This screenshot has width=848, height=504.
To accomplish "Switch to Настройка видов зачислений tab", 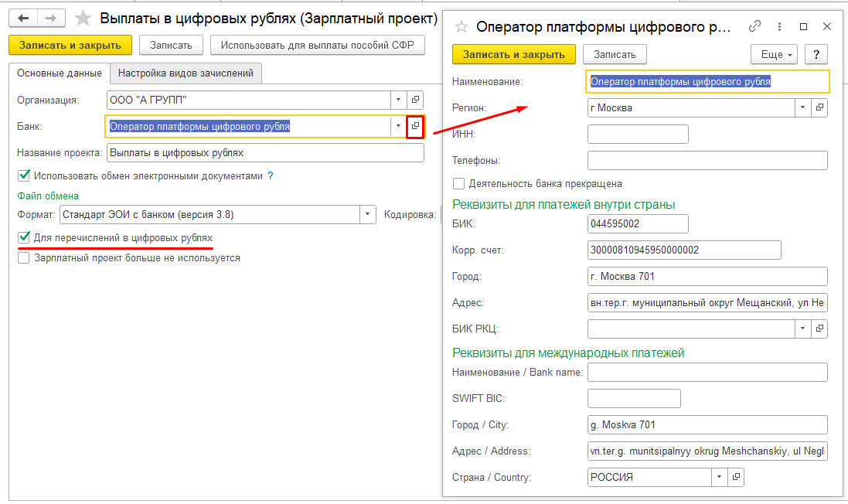I will 186,73.
